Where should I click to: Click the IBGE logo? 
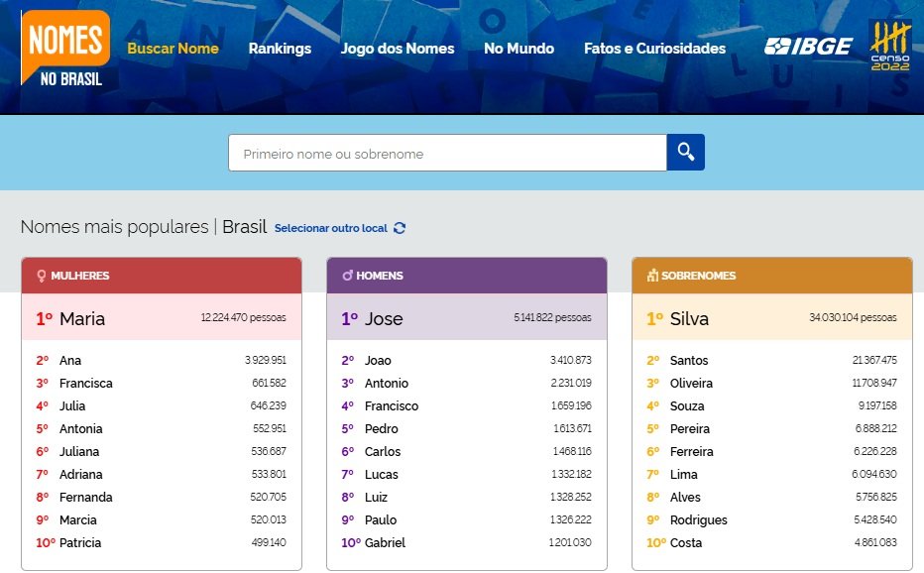[x=807, y=45]
